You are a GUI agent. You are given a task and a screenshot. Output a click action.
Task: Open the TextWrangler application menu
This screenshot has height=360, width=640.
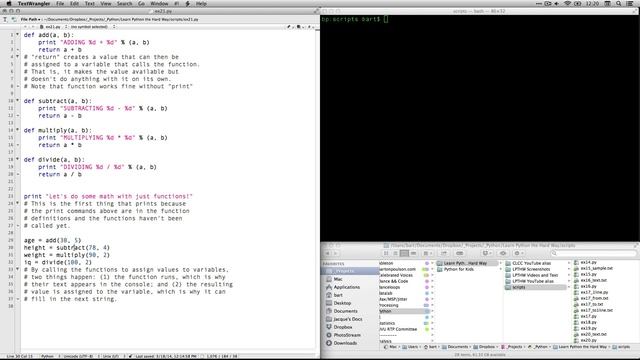[x=34, y=3]
